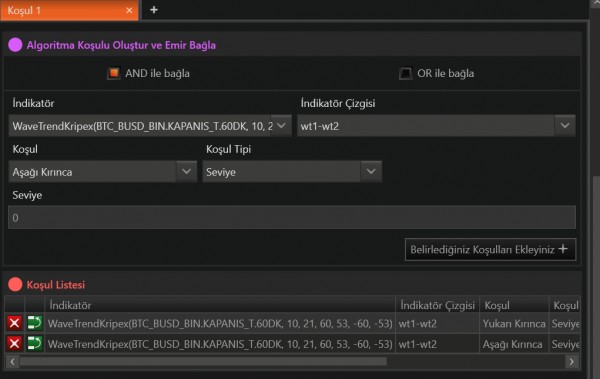Open the Koşul Aşağı Kırınca dropdown
600x379 pixels.
click(x=103, y=172)
